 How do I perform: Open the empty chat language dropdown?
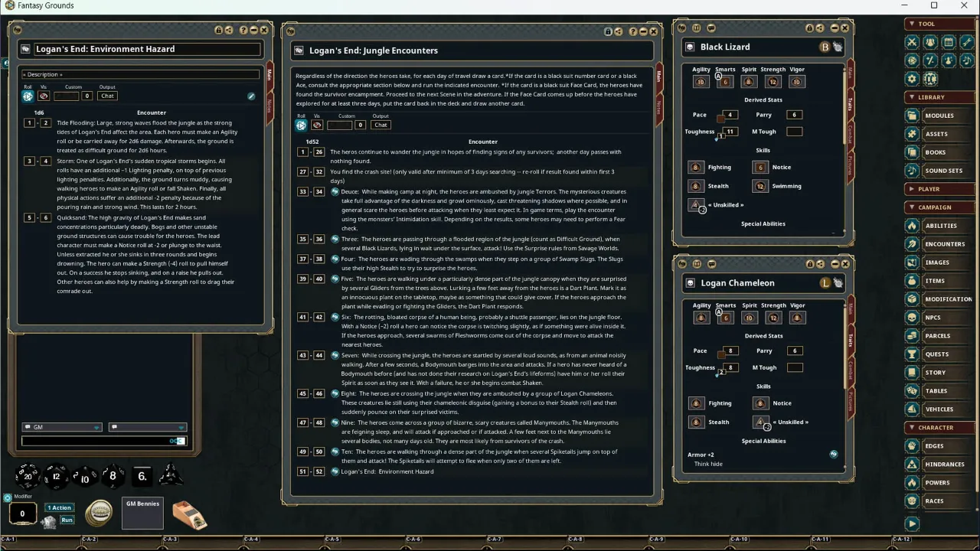click(147, 427)
